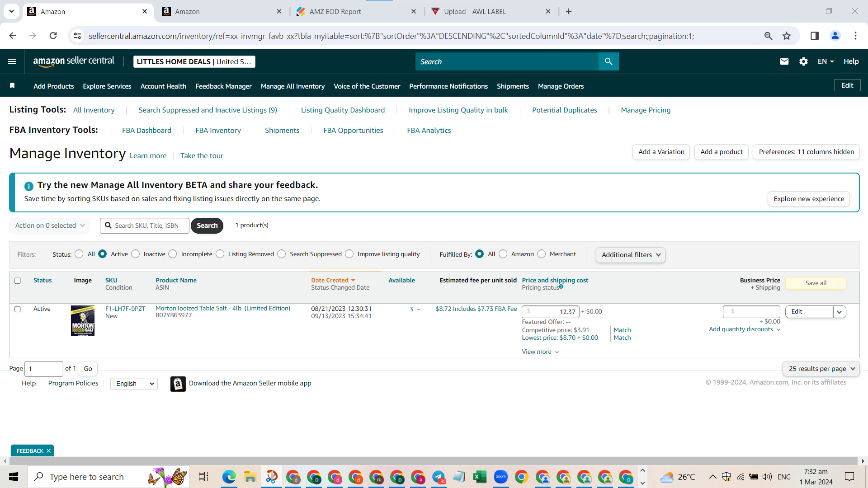Open Chrome side panel icon
The width and height of the screenshot is (868, 488).
[815, 36]
